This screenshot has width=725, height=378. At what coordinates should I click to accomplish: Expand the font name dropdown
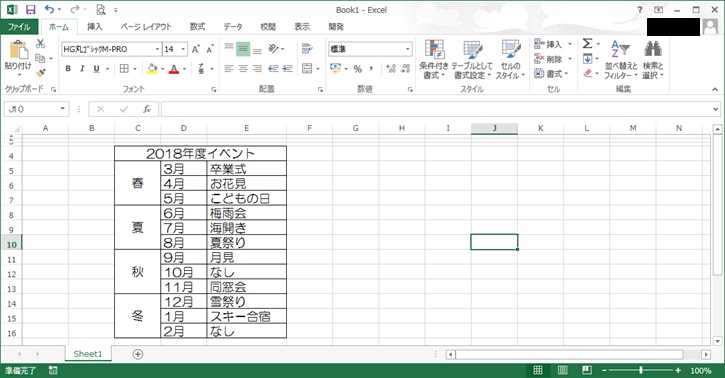(x=157, y=49)
